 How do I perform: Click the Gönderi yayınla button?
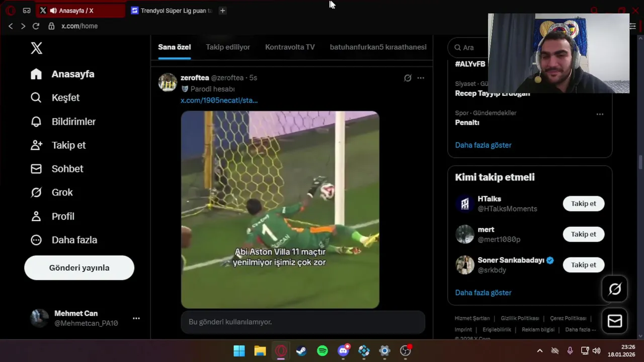(x=79, y=267)
